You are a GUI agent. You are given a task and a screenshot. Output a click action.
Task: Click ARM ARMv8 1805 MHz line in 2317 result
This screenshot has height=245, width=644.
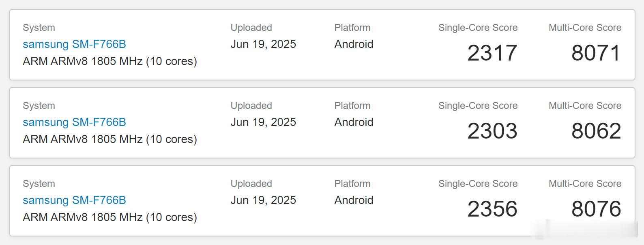110,61
